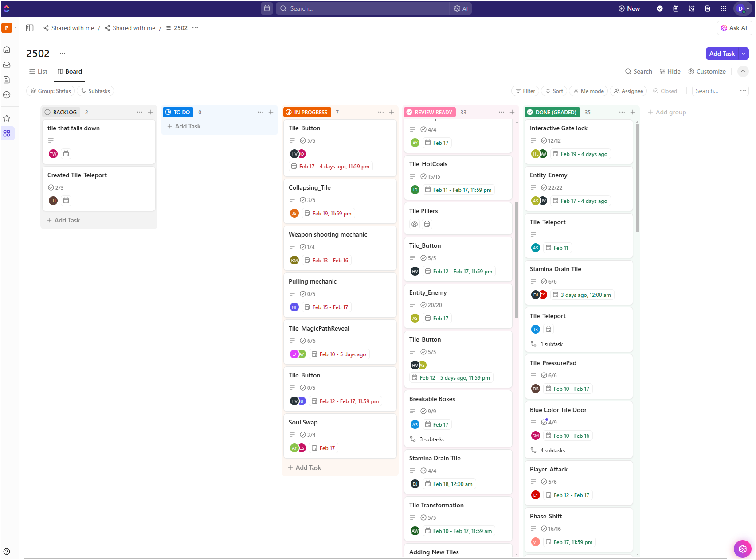Click the Search... filter input on the right

click(x=715, y=91)
